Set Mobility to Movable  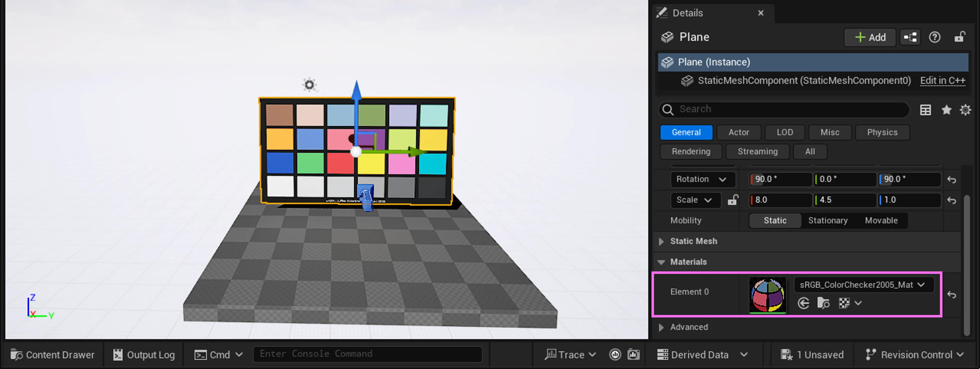point(881,221)
